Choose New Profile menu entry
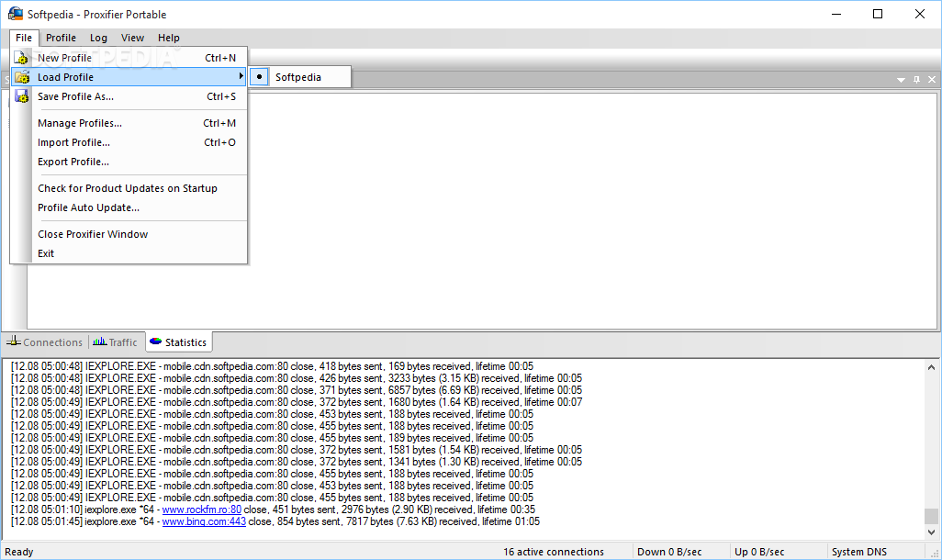Screen dimensions: 942x560 [x=129, y=58]
